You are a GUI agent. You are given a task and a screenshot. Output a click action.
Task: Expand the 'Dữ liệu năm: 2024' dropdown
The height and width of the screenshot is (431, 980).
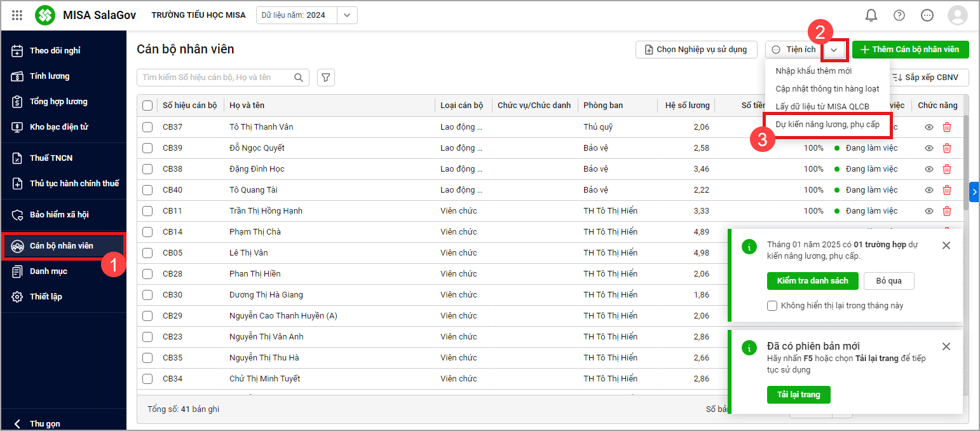pyautogui.click(x=346, y=15)
